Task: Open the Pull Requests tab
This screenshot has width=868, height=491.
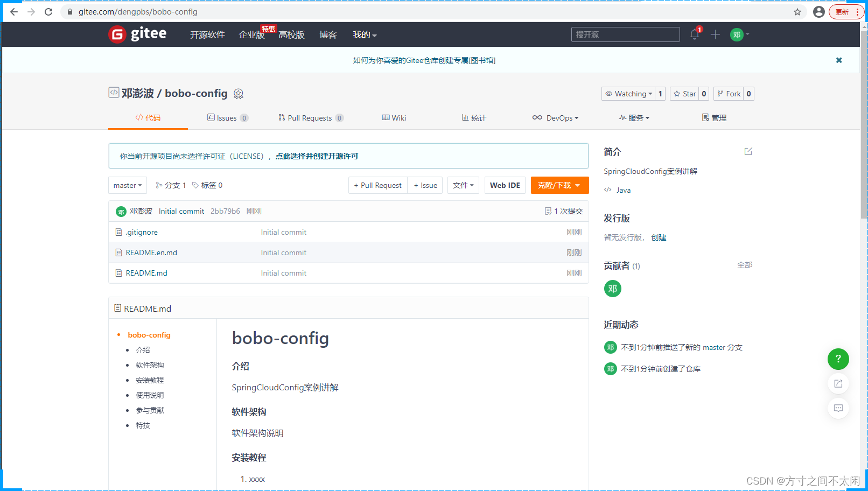Action: (x=311, y=118)
